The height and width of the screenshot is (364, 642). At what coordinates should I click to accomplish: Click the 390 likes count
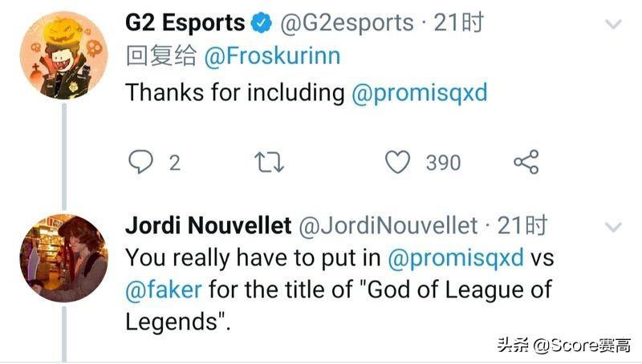(x=443, y=163)
